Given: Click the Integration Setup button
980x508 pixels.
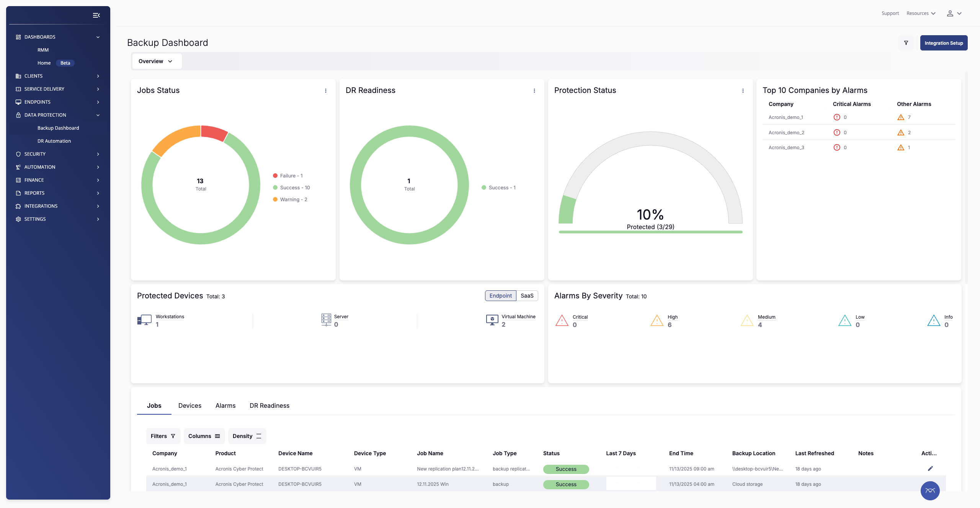Looking at the screenshot, I should point(944,43).
